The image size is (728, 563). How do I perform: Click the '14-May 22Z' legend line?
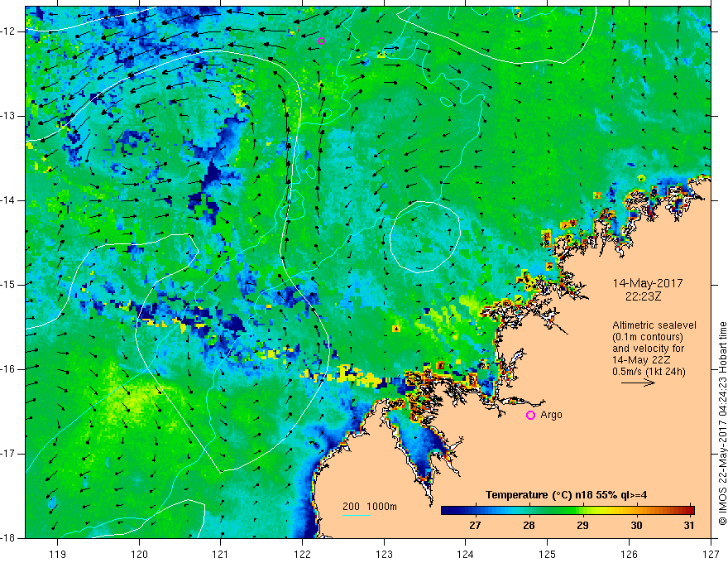point(641,360)
